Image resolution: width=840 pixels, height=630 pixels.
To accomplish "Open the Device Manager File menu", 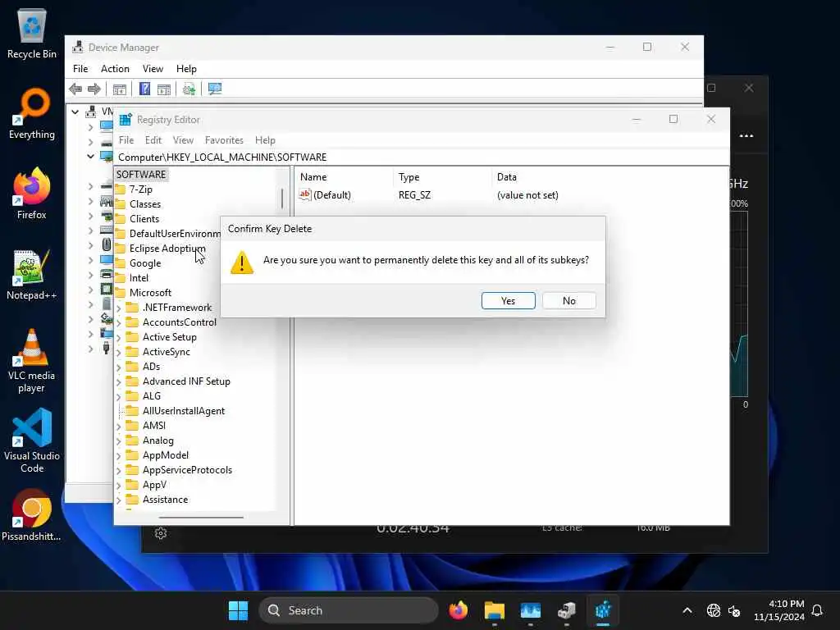I will (80, 69).
